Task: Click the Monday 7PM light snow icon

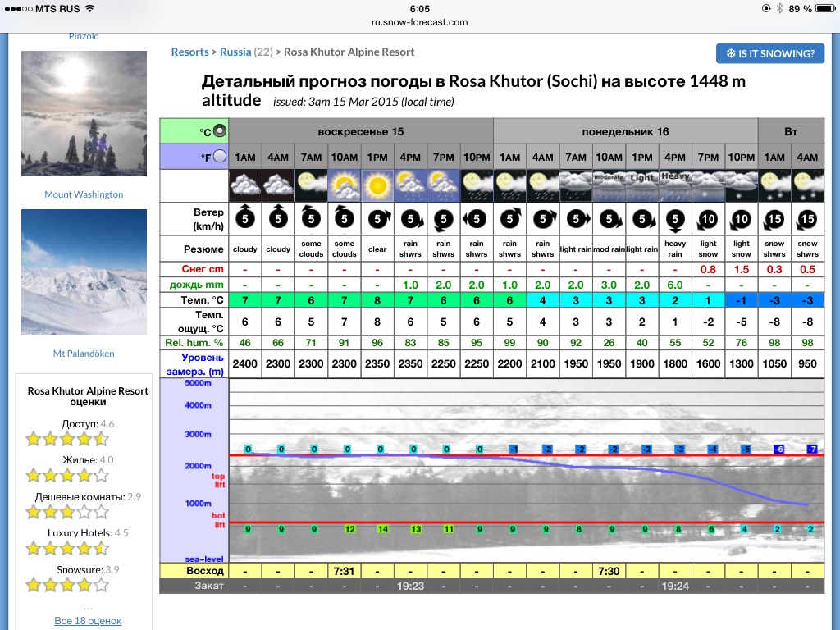Action: (x=708, y=186)
